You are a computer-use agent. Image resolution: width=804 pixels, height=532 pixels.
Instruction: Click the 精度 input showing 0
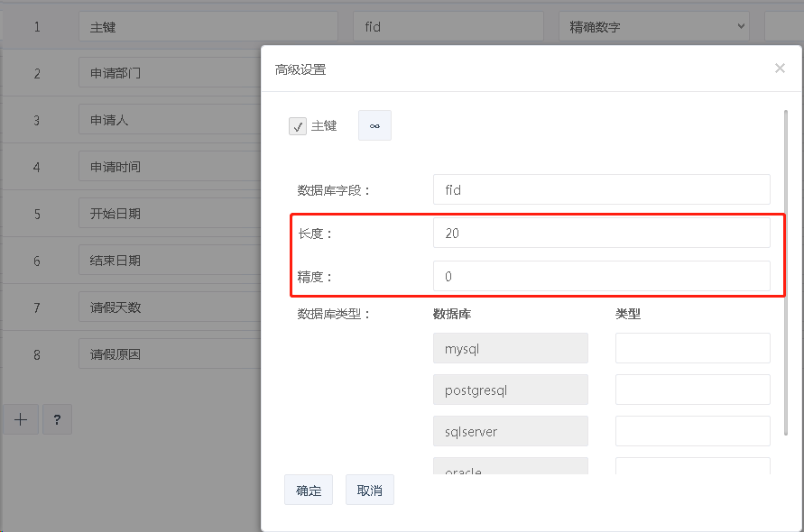(x=601, y=277)
